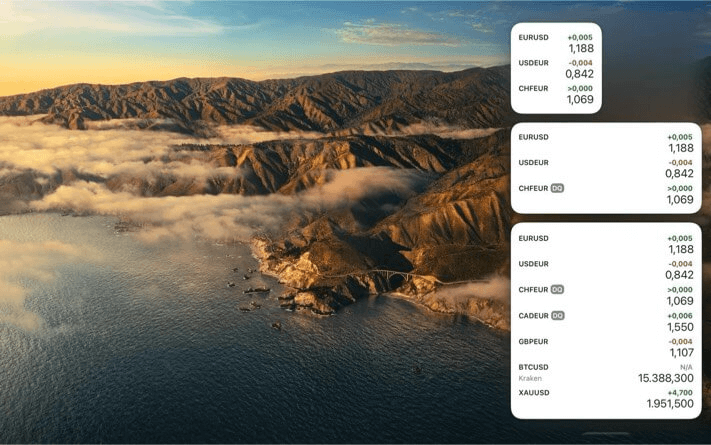
Task: Click the badge icon beside CADEUR
Action: click(x=558, y=316)
